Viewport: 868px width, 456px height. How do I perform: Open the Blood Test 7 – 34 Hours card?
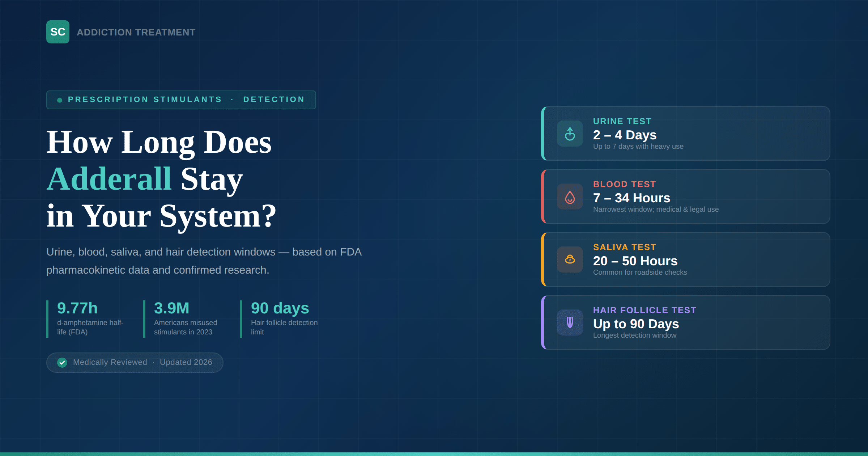(686, 197)
